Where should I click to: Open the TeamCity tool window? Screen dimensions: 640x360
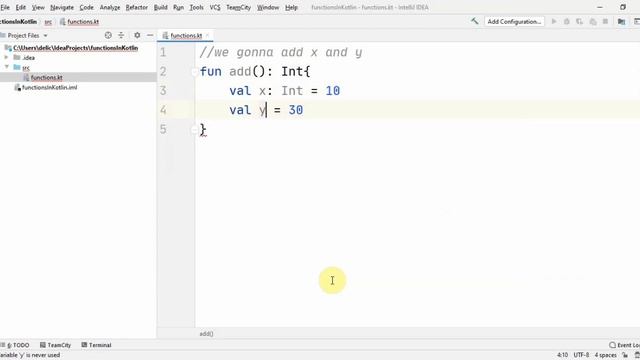click(x=55, y=345)
